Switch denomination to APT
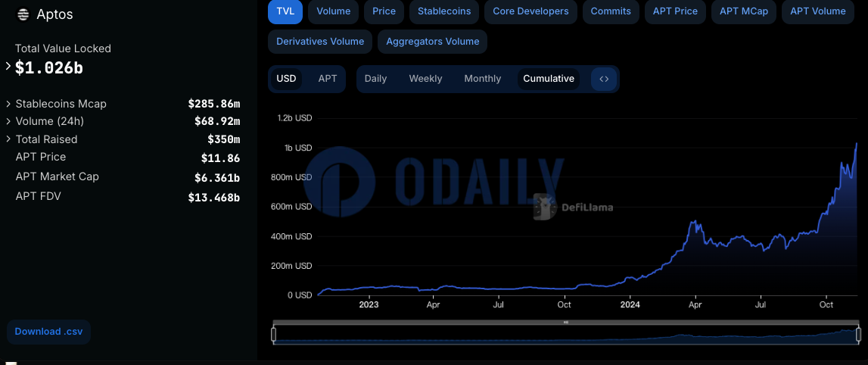 [x=327, y=79]
